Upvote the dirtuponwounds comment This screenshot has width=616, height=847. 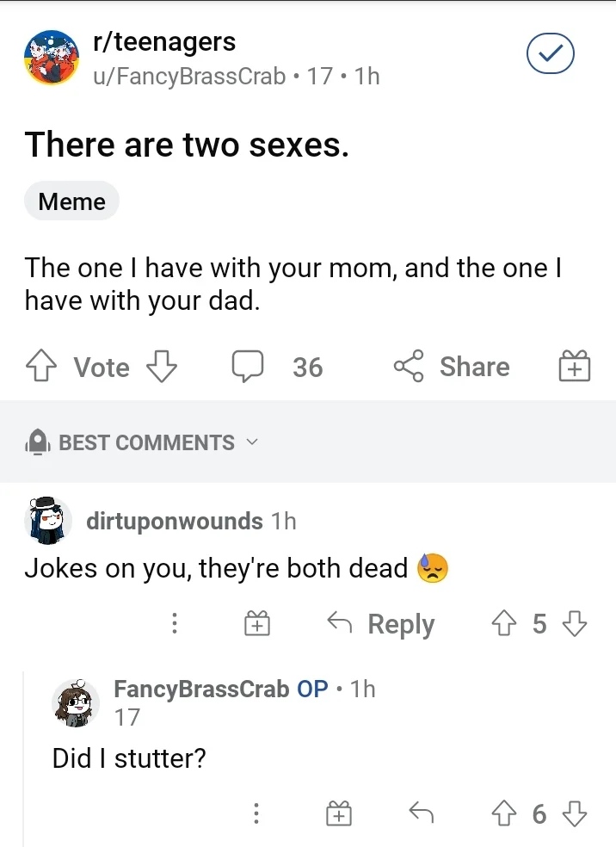click(x=502, y=624)
